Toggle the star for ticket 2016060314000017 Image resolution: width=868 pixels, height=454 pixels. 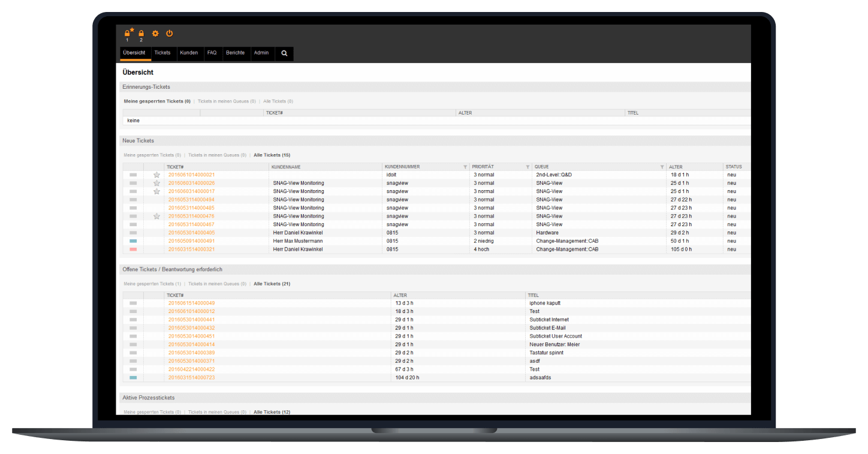[156, 191]
